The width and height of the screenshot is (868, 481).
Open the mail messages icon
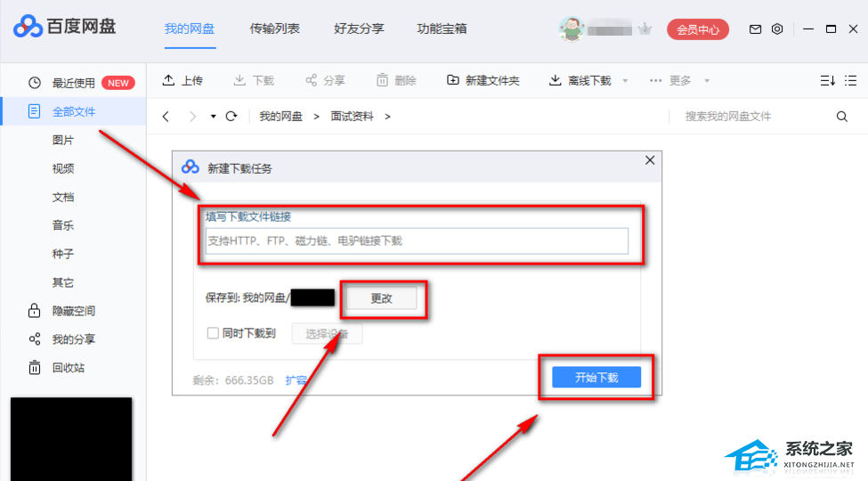pyautogui.click(x=755, y=29)
